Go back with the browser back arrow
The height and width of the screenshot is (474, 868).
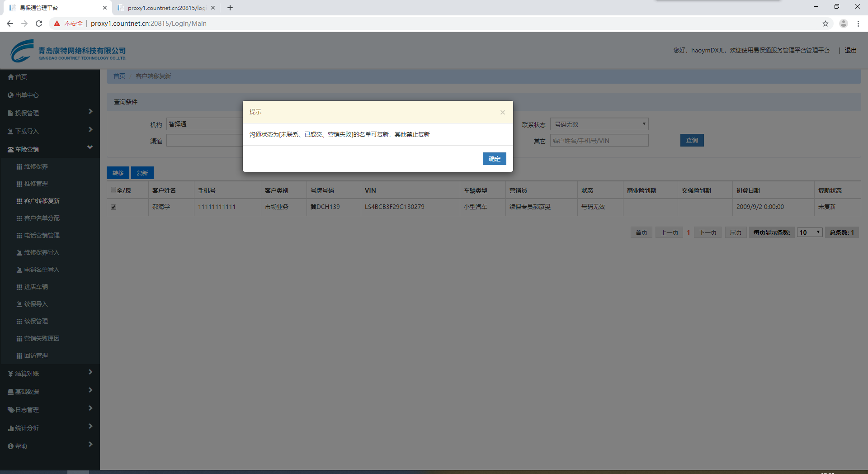(x=10, y=24)
